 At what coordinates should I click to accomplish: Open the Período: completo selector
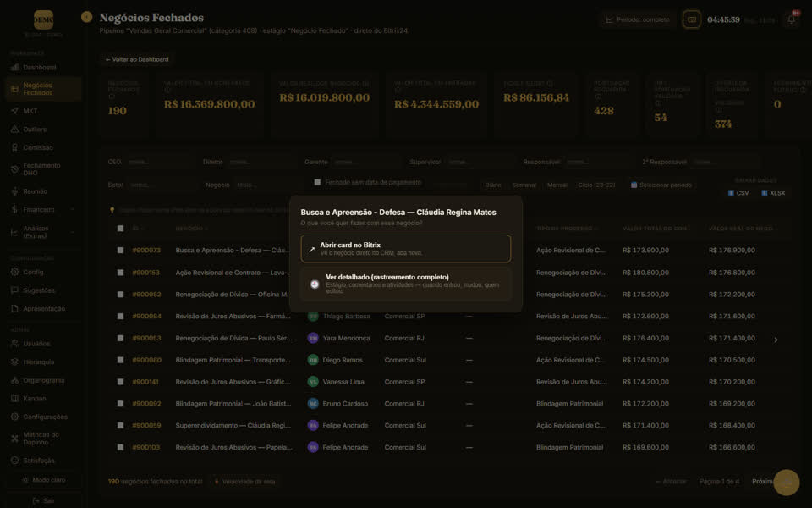[x=638, y=19]
